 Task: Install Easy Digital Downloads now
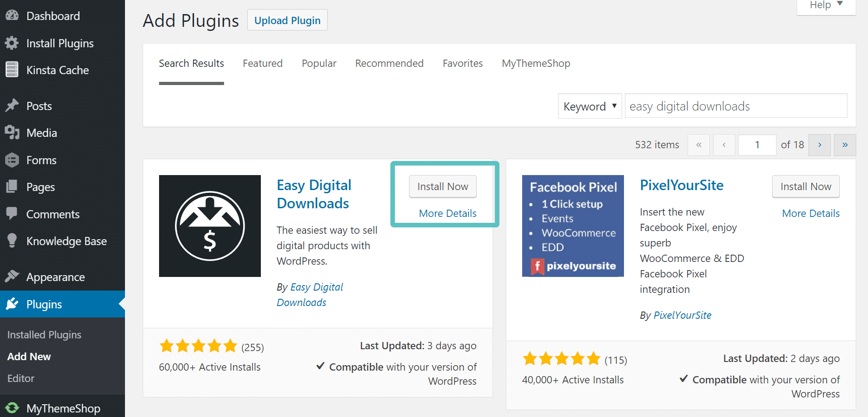(442, 186)
